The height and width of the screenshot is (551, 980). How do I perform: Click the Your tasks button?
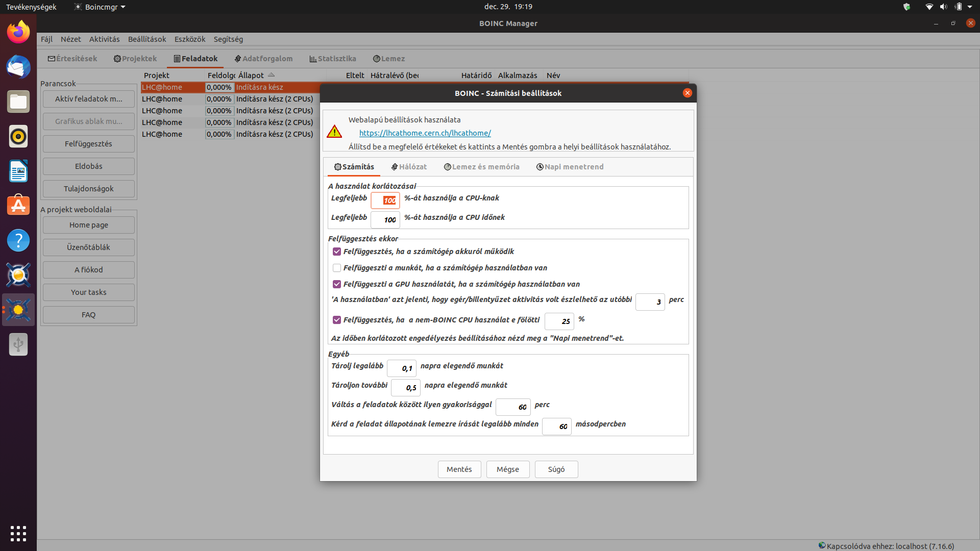pyautogui.click(x=89, y=292)
